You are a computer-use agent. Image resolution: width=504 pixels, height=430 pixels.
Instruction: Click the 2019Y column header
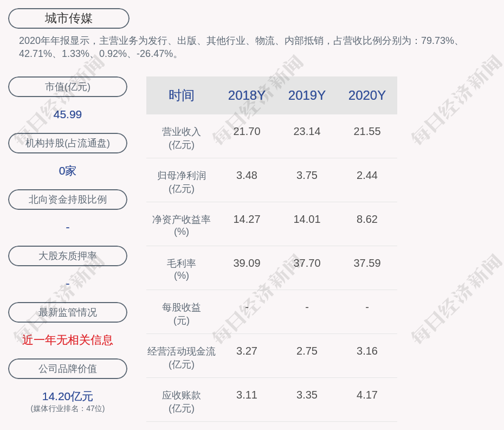[307, 95]
